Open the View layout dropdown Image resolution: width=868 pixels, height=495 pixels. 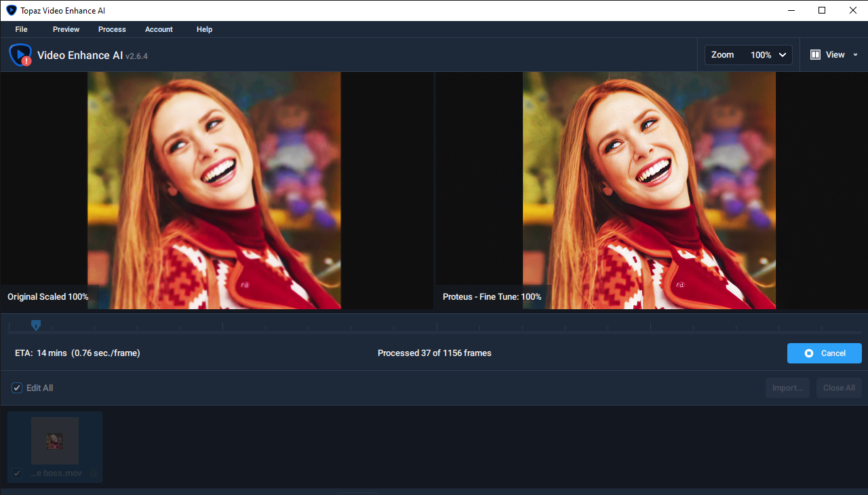834,55
